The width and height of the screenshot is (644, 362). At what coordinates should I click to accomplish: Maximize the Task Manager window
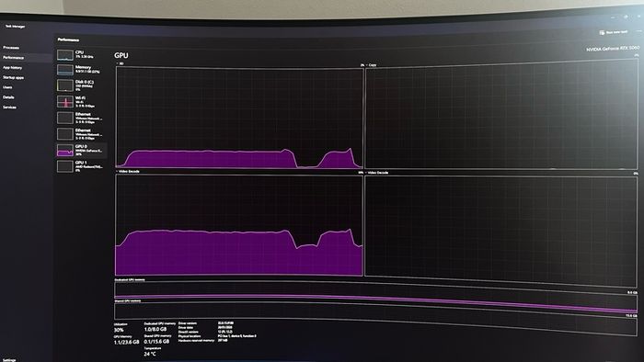pyautogui.click(x=626, y=17)
